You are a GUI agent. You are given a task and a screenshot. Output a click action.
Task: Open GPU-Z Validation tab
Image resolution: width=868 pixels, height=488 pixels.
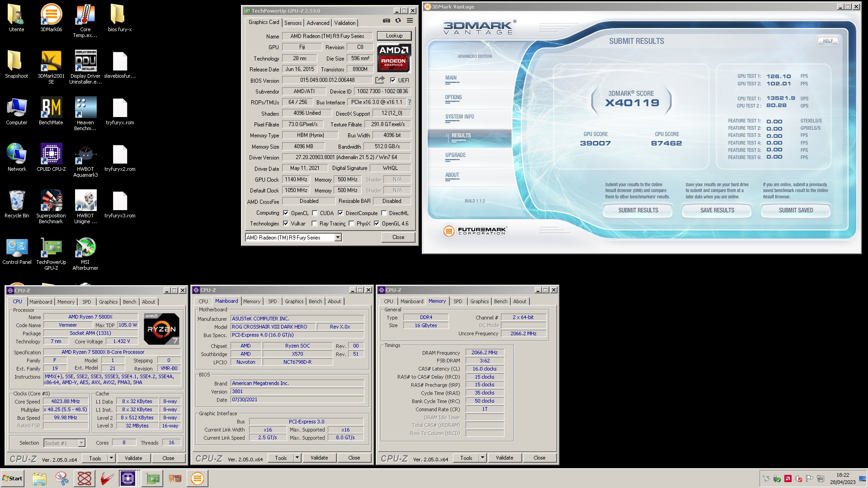click(x=345, y=23)
